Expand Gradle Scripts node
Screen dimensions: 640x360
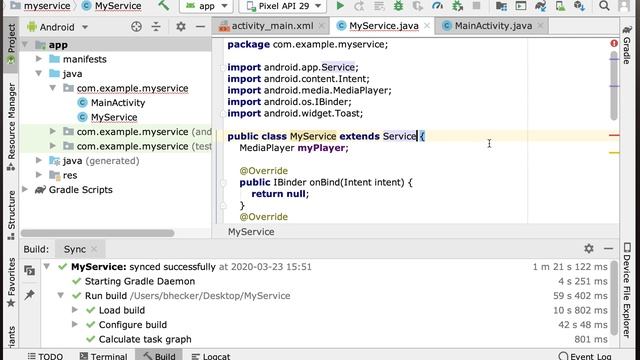click(25, 189)
